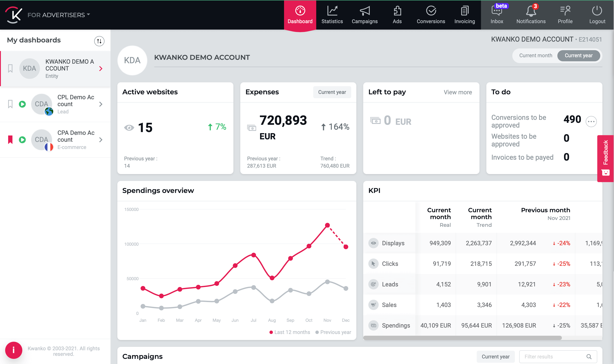
Task: Click View more on Left to pay
Action: (457, 92)
